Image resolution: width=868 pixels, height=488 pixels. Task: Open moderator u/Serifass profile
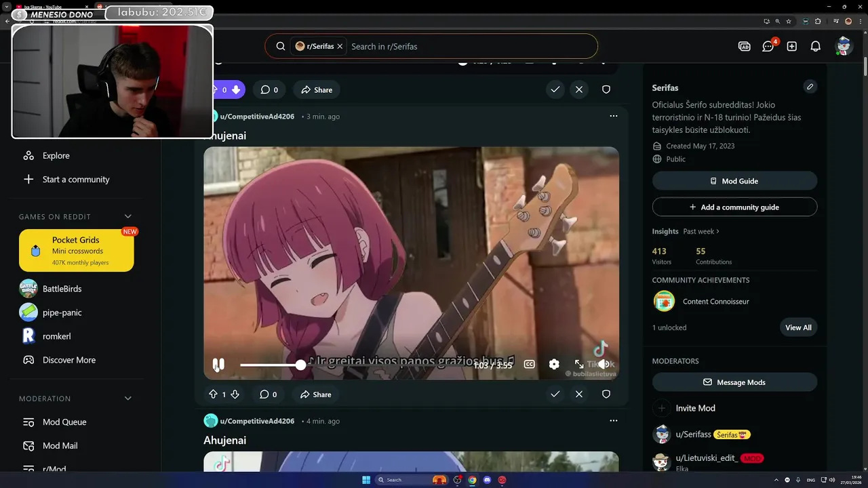(x=693, y=434)
